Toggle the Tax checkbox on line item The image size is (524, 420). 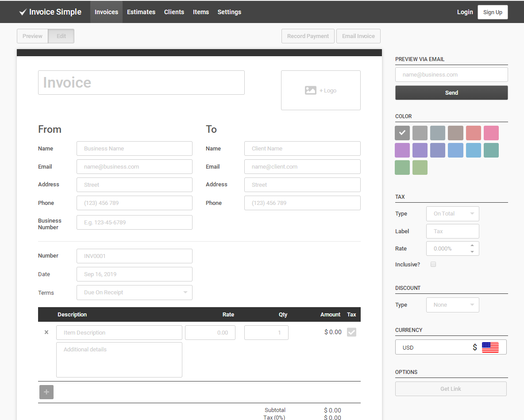tap(351, 332)
